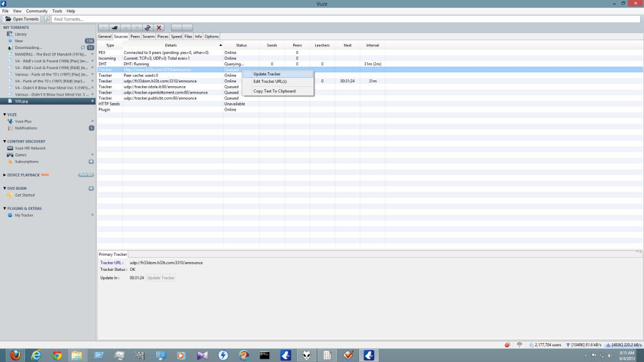644x362 pixels.
Task: Click the DVD Burn plus icon
Action: pyautogui.click(x=91, y=189)
